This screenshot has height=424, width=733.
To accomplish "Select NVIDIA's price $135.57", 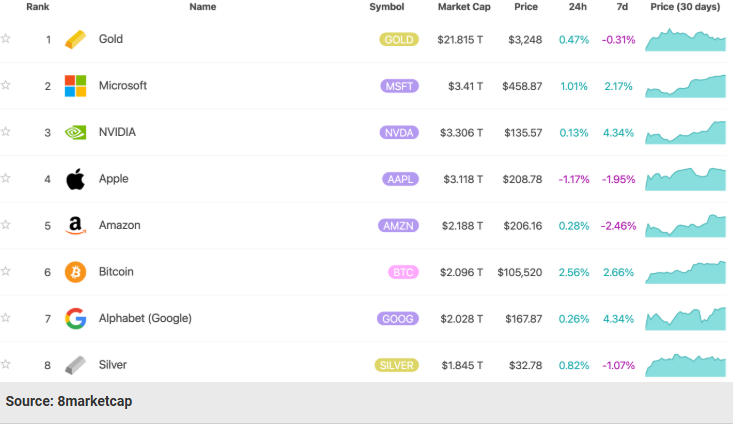I will (523, 133).
